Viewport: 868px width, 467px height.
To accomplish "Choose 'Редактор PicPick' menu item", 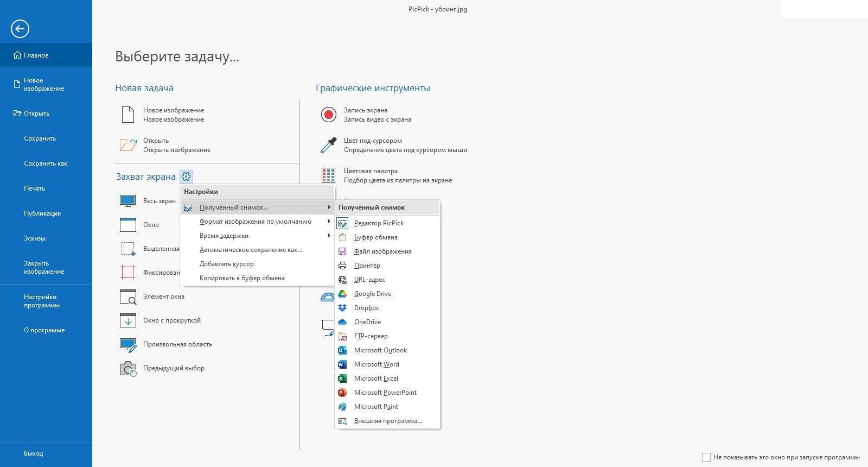I will pos(379,223).
